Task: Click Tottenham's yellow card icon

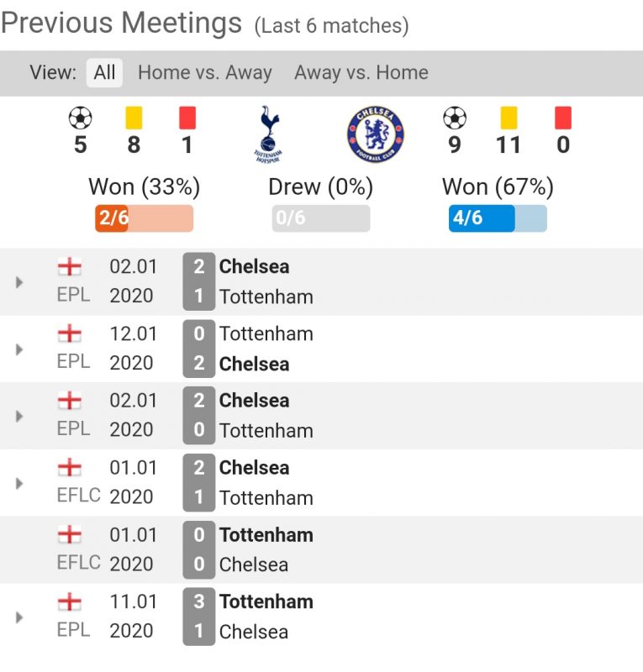Action: coord(134,118)
